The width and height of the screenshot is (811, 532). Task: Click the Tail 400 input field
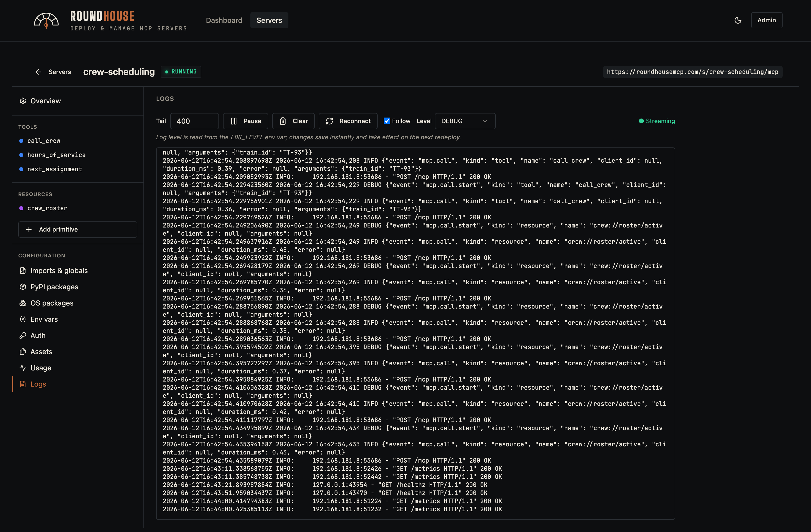coord(195,121)
